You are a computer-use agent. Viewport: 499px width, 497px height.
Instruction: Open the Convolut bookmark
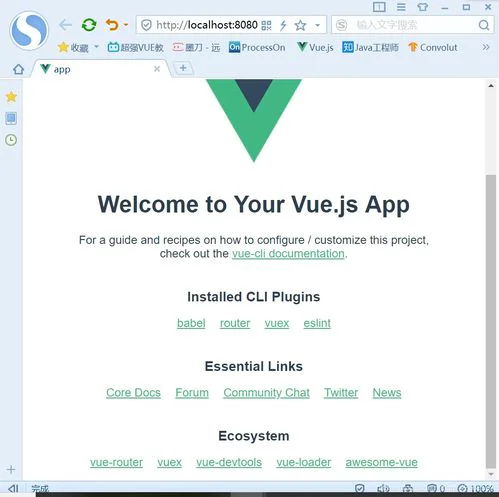tap(432, 48)
